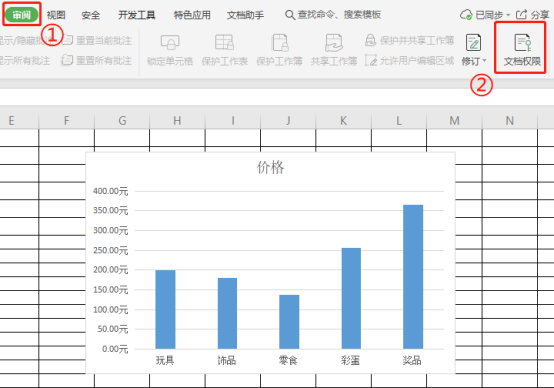This screenshot has height=388, width=554.
Task: Click 保护并共享工作簿 lock icon
Action: (370, 40)
